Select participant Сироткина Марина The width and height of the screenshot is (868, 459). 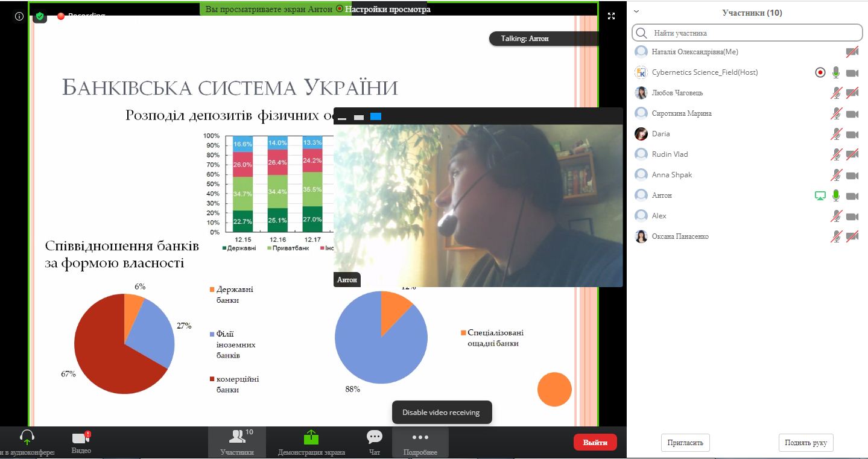coord(747,113)
